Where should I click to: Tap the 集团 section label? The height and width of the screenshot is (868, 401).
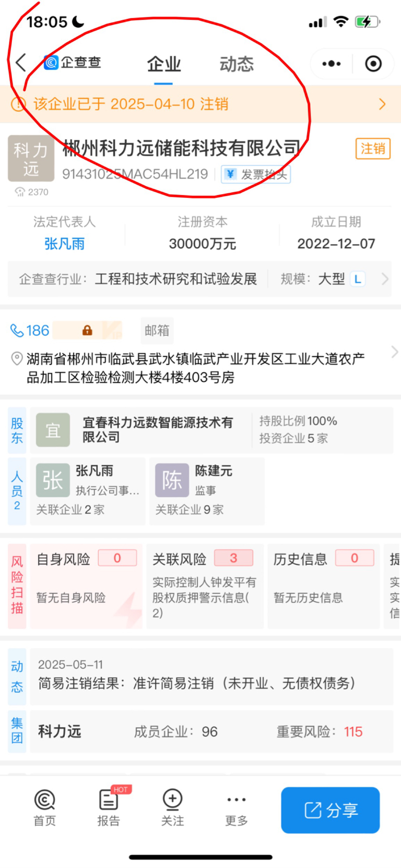point(17,731)
